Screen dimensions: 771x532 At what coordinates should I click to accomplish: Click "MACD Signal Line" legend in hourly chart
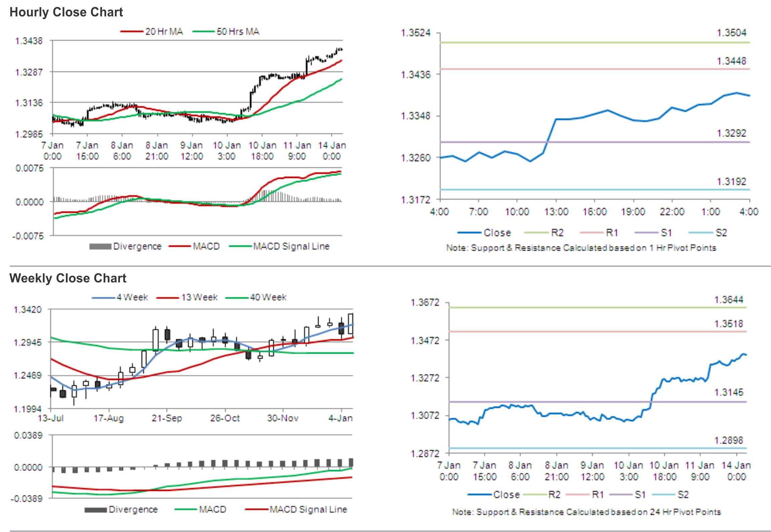pyautogui.click(x=279, y=247)
